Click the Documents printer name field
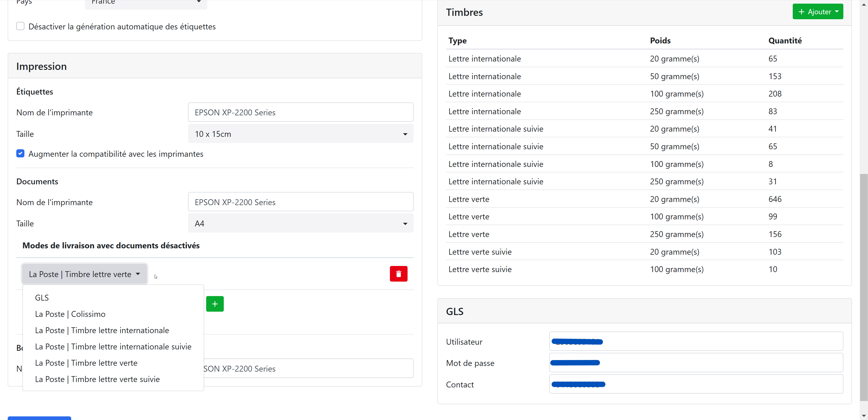This screenshot has width=868, height=420. point(300,202)
